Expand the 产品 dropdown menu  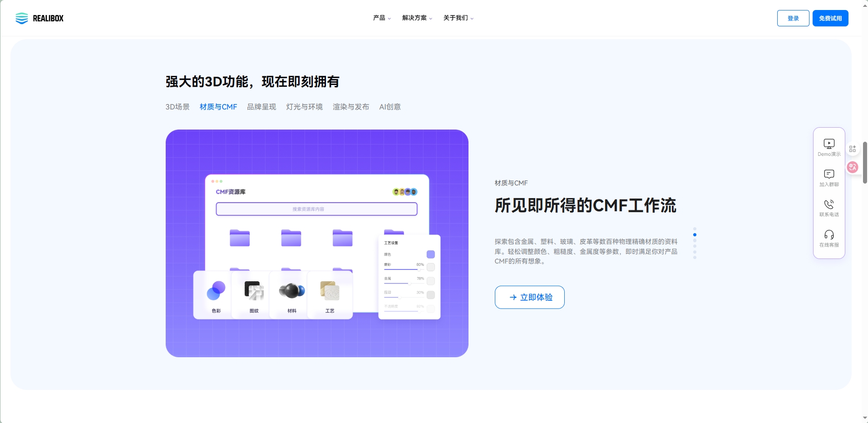[382, 18]
